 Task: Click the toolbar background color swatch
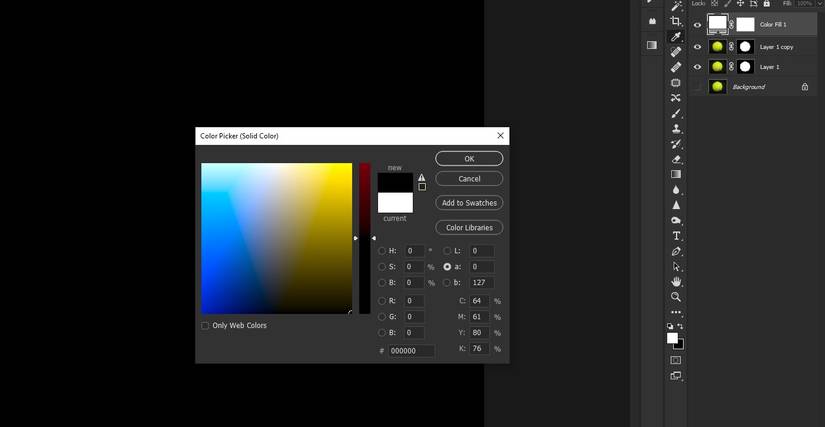[x=681, y=346]
